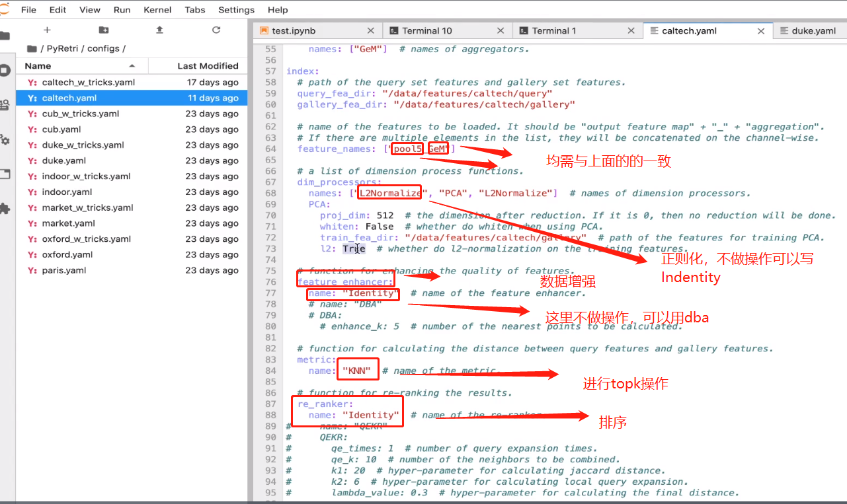The width and height of the screenshot is (847, 504).
Task: Switch to the caltech.yaml editor tab
Action: coord(707,30)
